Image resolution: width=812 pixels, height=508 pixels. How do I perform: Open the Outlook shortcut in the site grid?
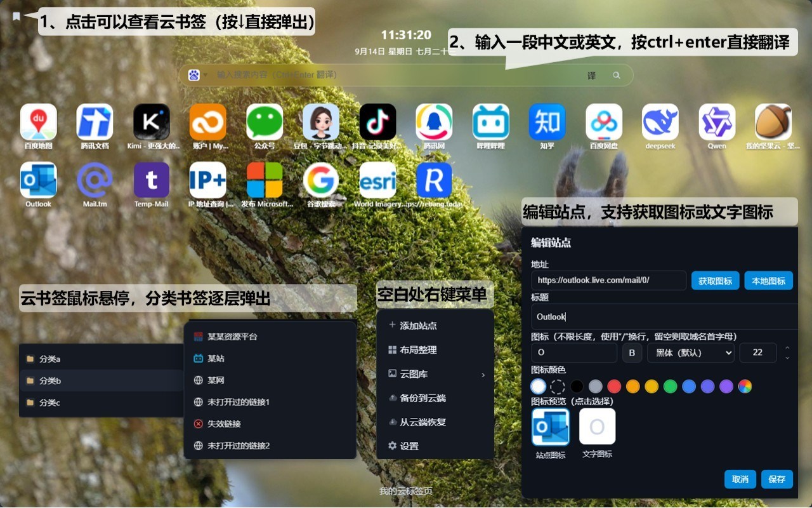click(x=38, y=180)
